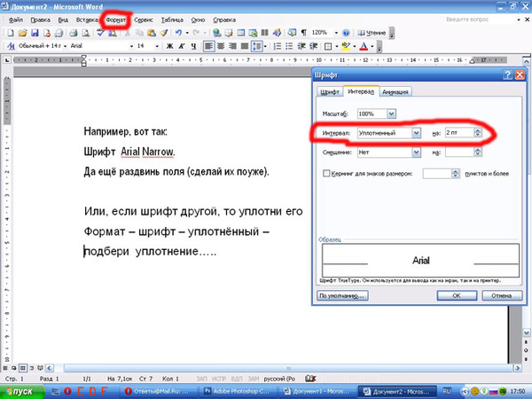The width and height of the screenshot is (532, 399).
Task: Switch to the Анимация tab
Action: (395, 92)
